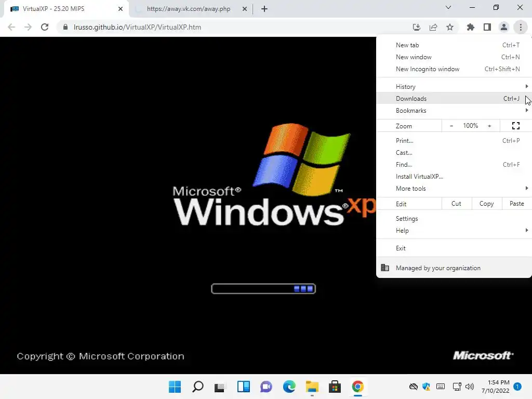Expand the More tools submenu

coord(454,188)
